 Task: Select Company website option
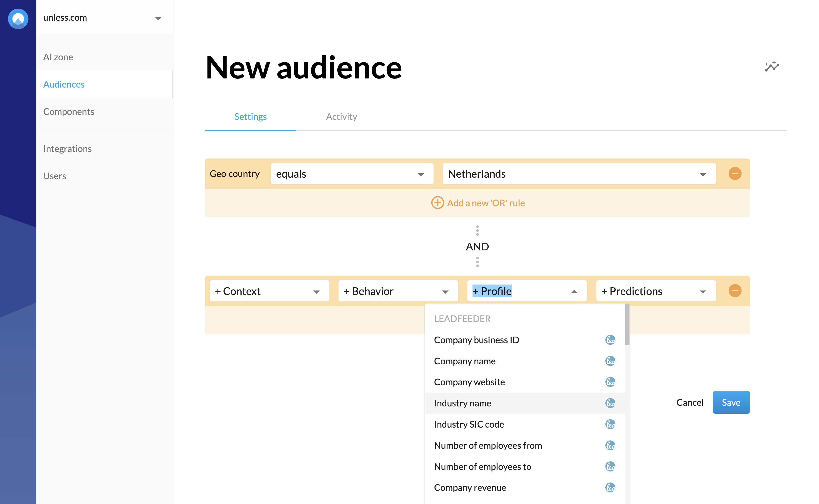(x=525, y=382)
